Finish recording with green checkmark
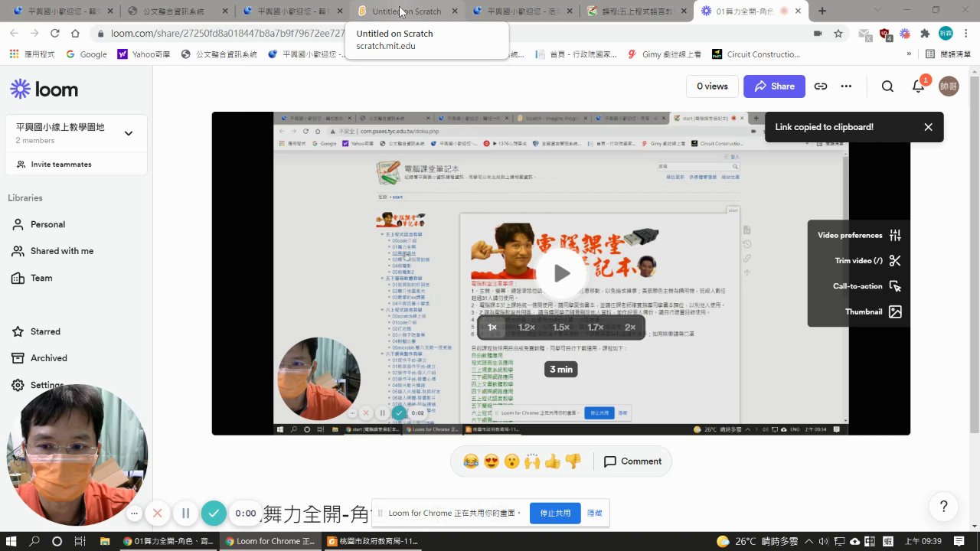The height and width of the screenshot is (551, 980). coord(214,514)
